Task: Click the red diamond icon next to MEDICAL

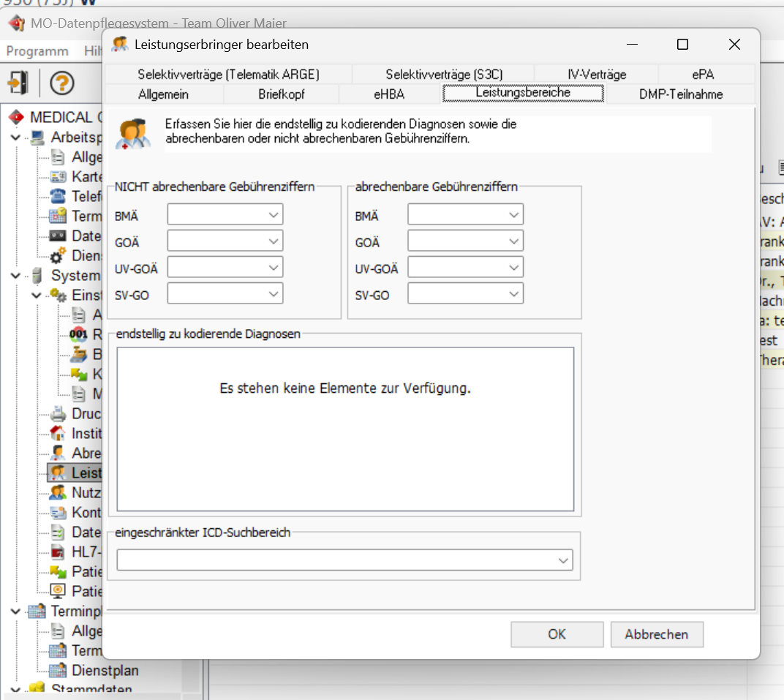Action: (16, 116)
